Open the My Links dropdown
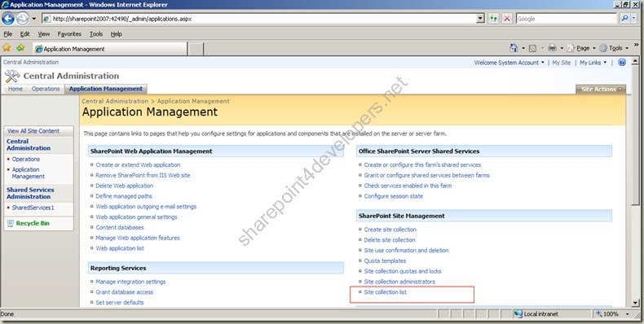 point(593,63)
